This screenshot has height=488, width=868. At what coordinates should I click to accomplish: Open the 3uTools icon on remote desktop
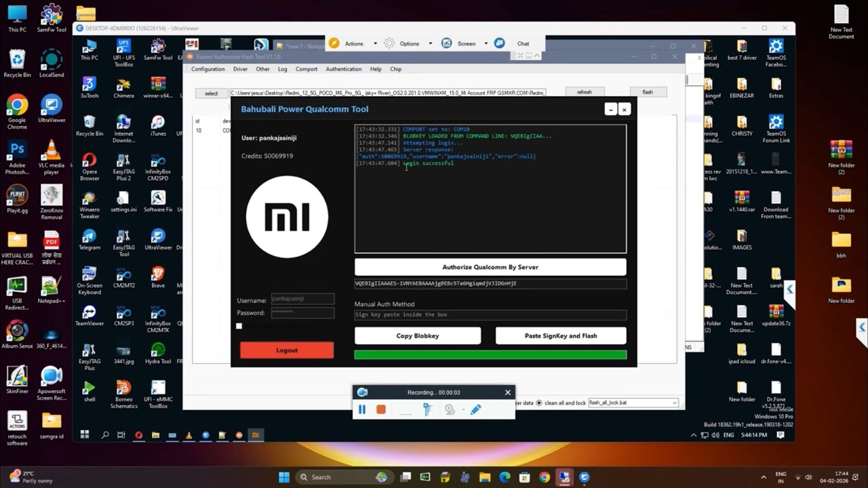[x=89, y=88]
